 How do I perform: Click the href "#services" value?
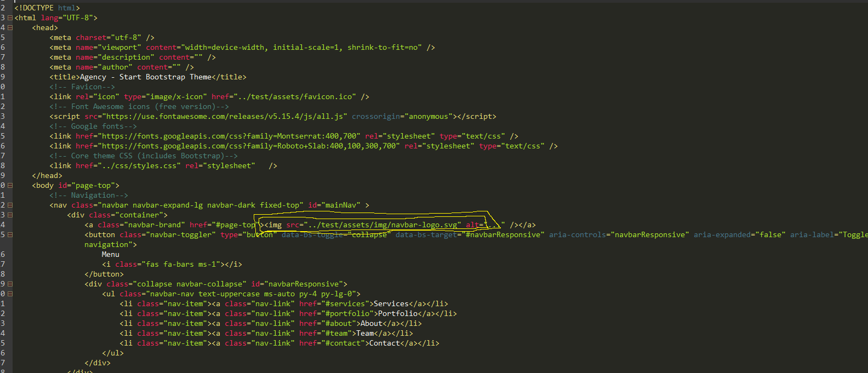click(345, 304)
